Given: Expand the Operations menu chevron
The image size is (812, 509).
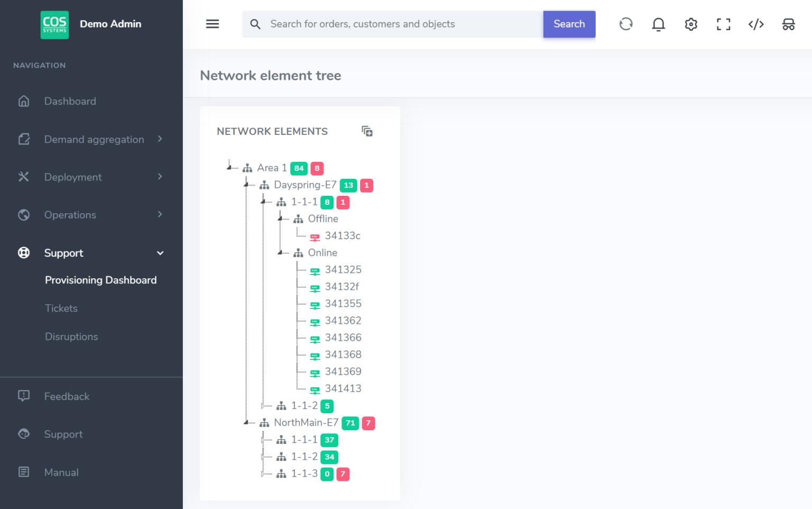Looking at the screenshot, I should (160, 214).
